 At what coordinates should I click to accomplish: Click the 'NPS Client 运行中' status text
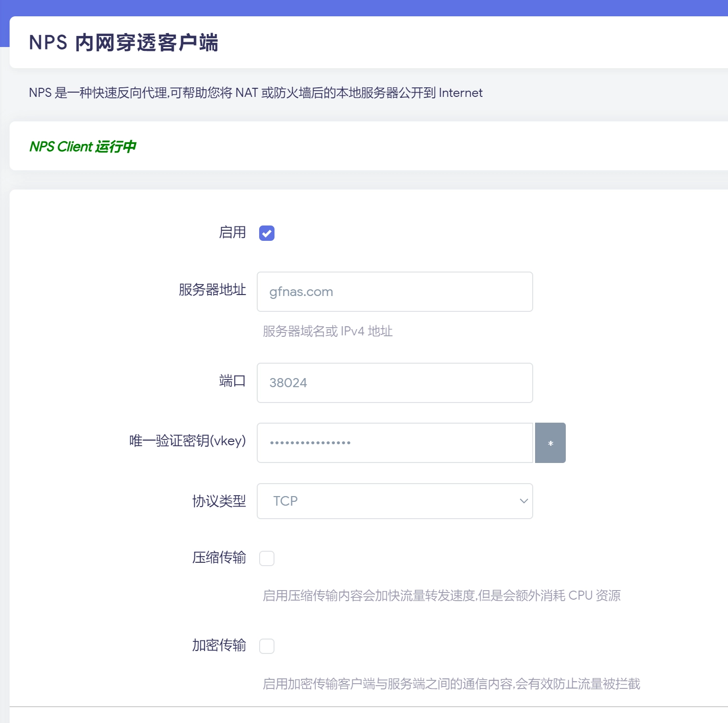click(83, 146)
